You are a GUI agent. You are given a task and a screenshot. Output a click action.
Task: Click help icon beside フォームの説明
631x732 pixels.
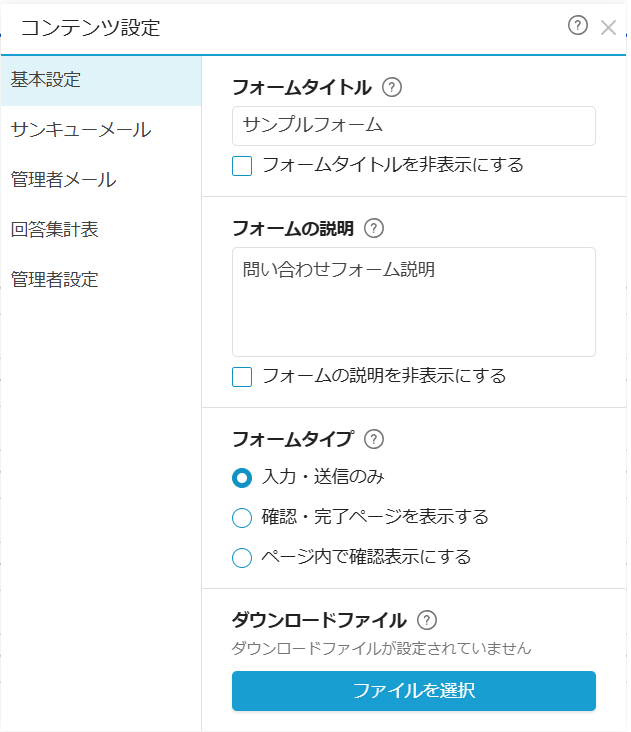tap(374, 228)
